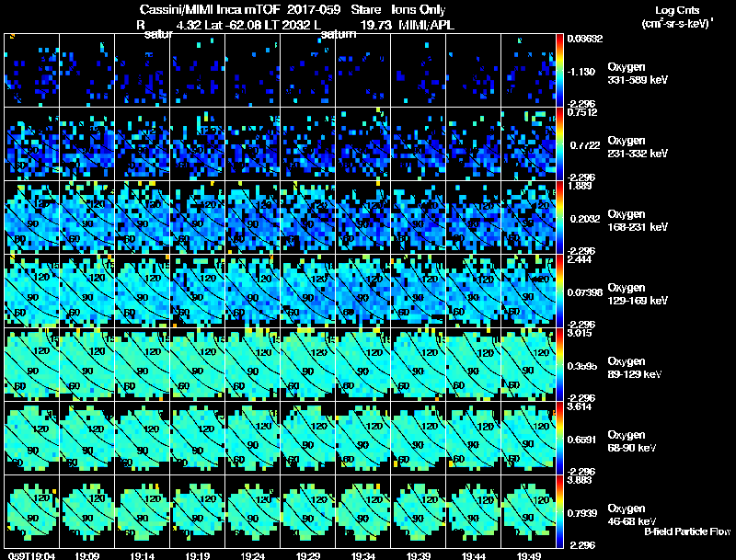Click the B-field Particle Flow label
Screen dimensions: 736x560
(x=686, y=531)
